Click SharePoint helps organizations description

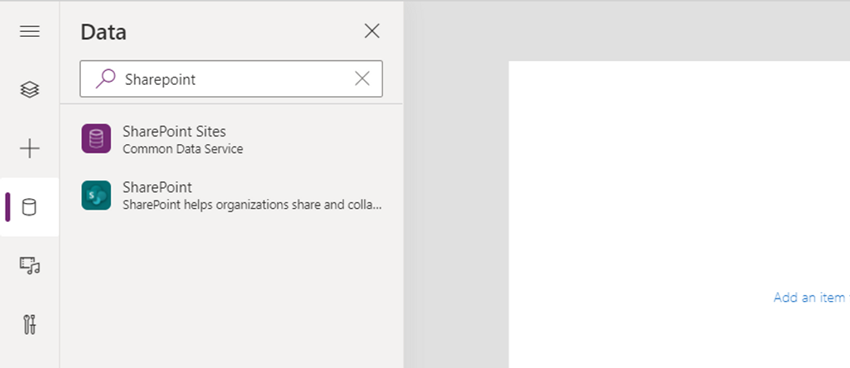point(252,205)
